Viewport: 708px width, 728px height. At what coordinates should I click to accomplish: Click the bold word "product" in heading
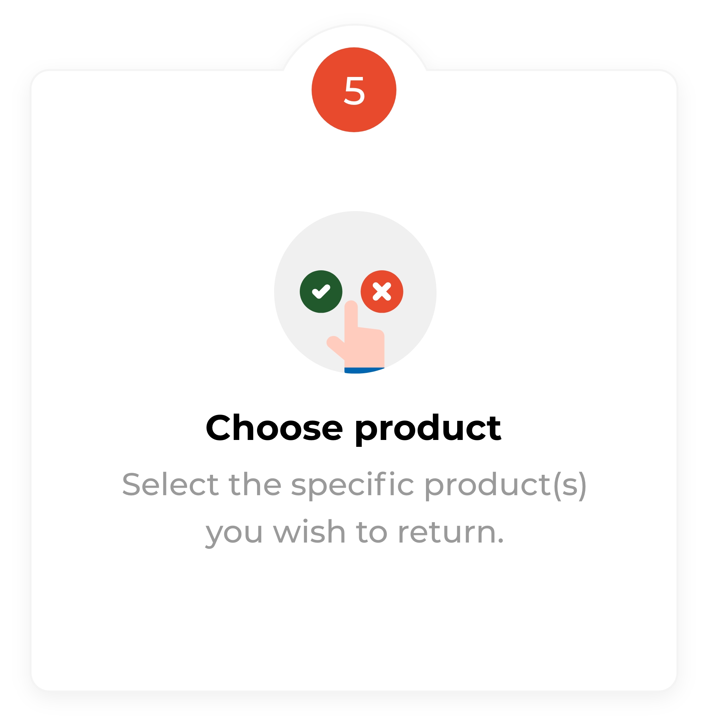pos(428,429)
